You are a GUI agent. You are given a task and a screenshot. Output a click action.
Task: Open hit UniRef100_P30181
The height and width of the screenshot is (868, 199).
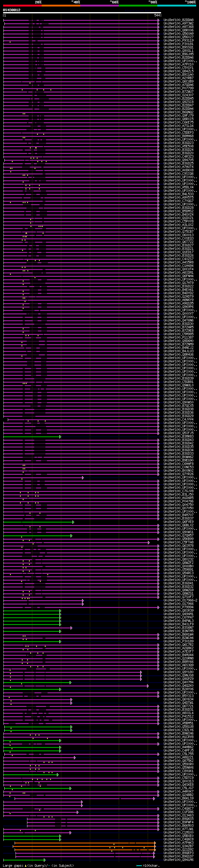click(x=178, y=44)
